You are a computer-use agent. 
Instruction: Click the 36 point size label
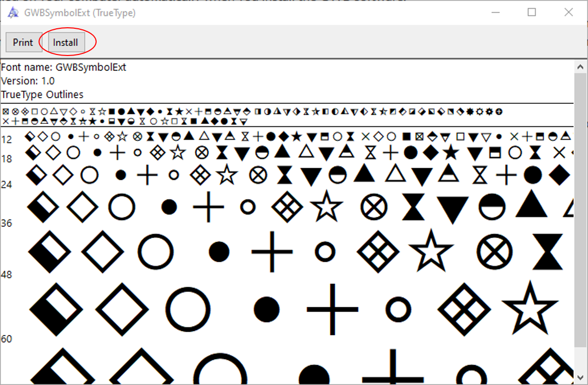(6, 224)
